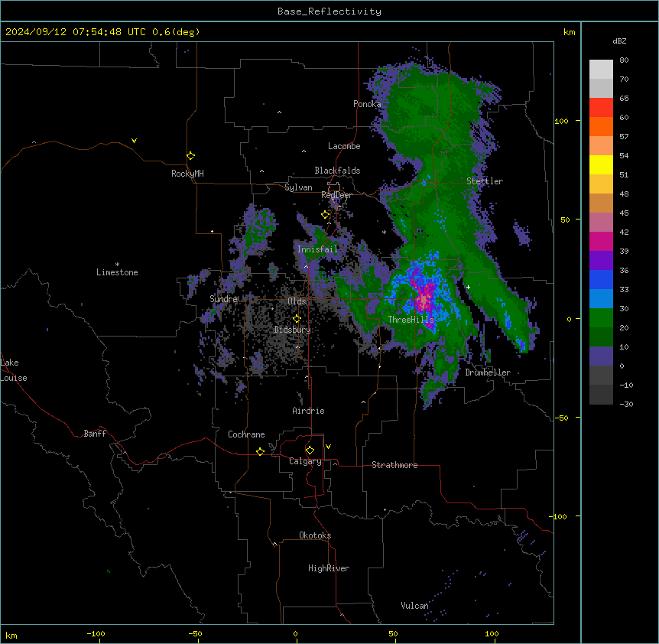
Task: Click the Blackfalds label
Action: coord(337,171)
